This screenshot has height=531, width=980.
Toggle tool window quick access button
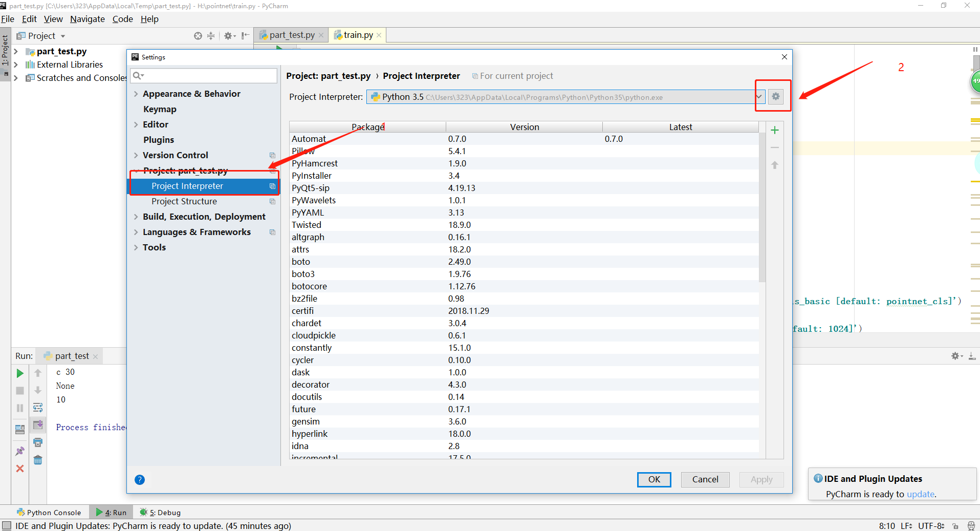pyautogui.click(x=6, y=526)
